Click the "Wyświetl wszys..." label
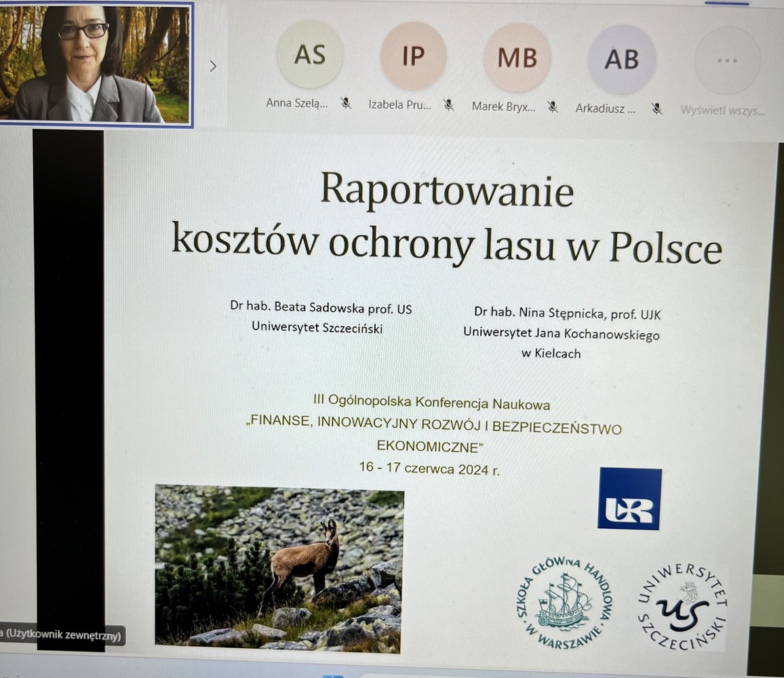 [723, 110]
